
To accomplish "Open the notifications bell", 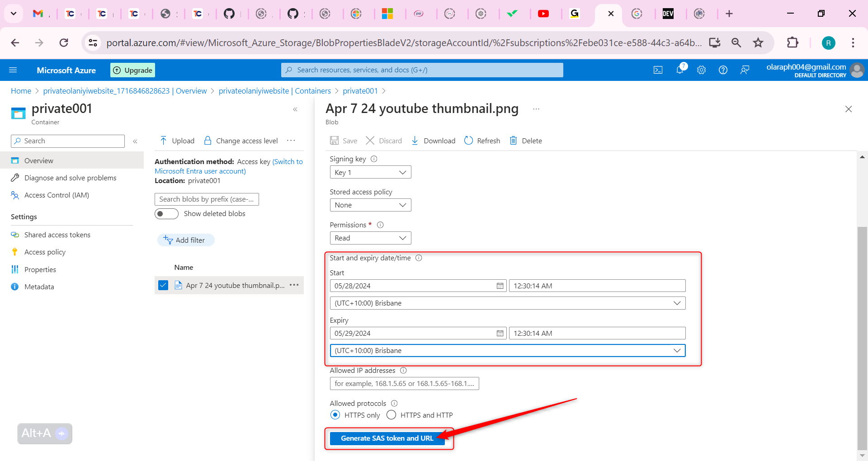I will (679, 70).
